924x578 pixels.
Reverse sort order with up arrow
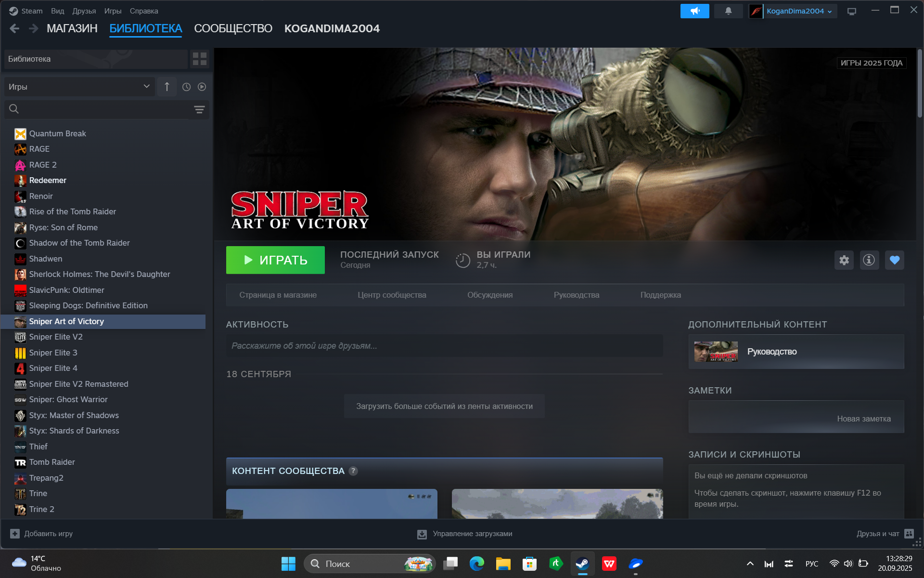(167, 87)
